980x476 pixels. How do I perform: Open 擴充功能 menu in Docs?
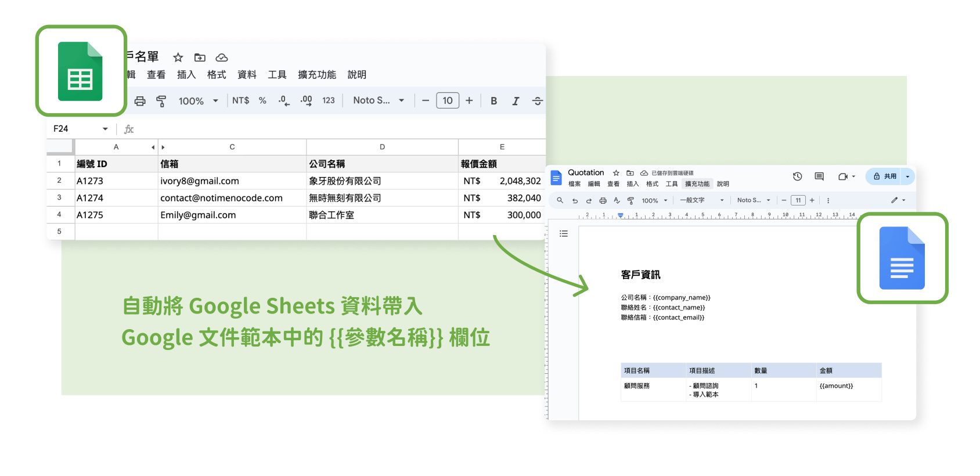697,184
